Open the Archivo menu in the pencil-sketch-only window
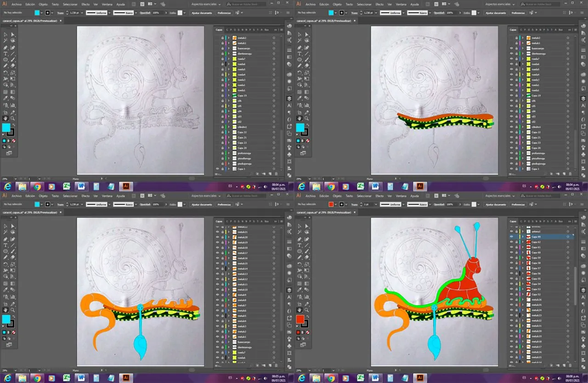The image size is (588, 383). point(17,4)
